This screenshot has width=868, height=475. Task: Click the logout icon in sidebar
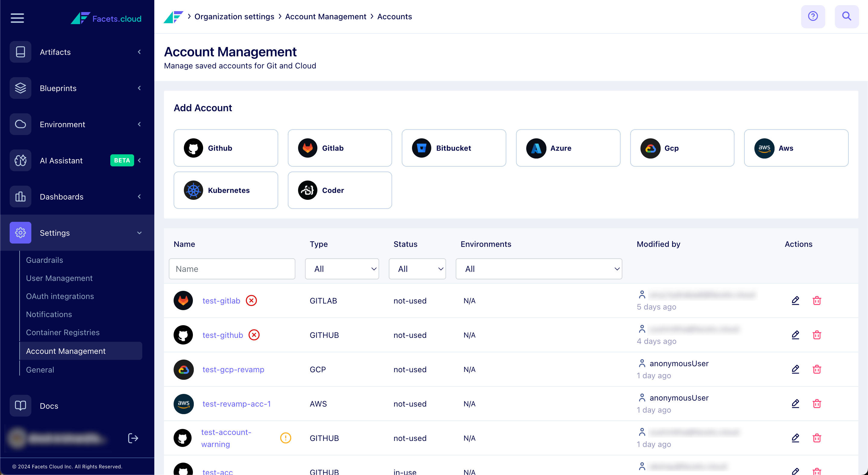(x=133, y=438)
